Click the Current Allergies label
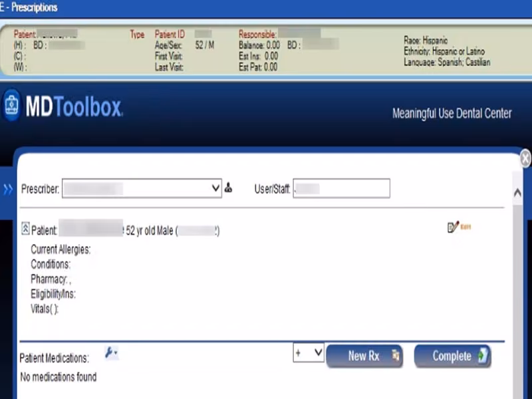532x399 pixels. (61, 249)
